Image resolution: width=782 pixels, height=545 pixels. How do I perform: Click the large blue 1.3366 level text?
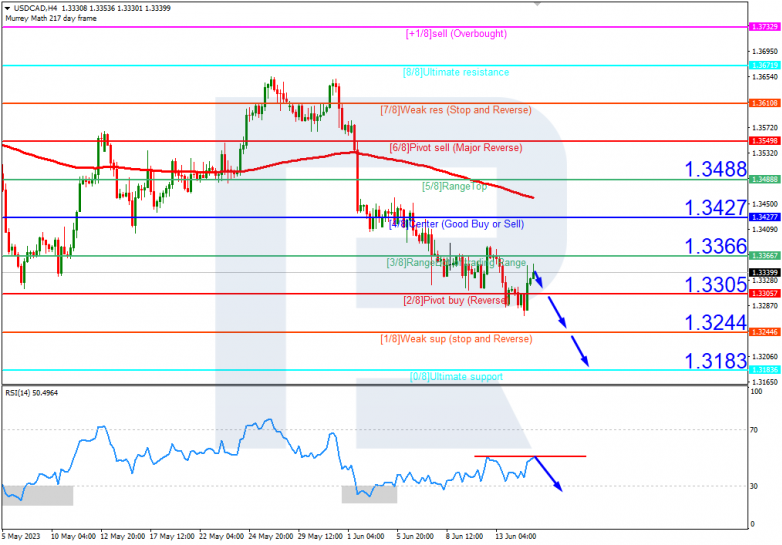716,246
